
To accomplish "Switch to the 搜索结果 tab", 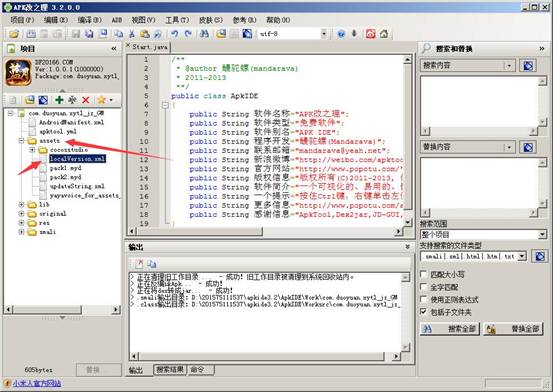I will click(170, 369).
